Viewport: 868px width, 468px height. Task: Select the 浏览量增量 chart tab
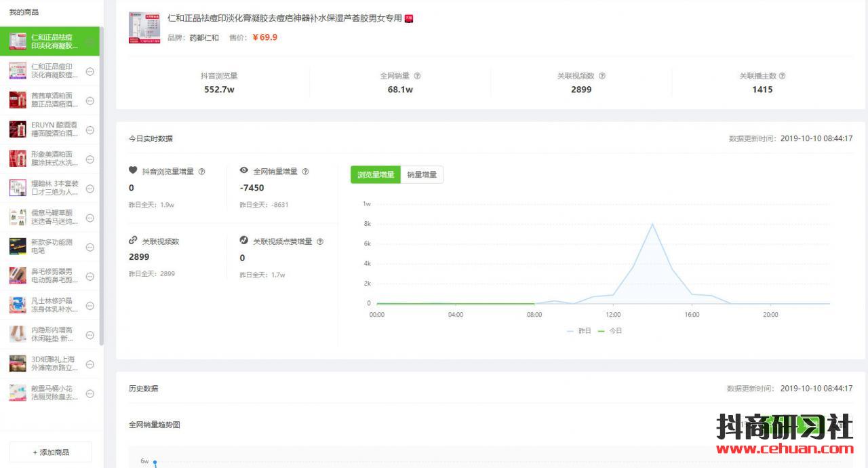click(x=376, y=174)
